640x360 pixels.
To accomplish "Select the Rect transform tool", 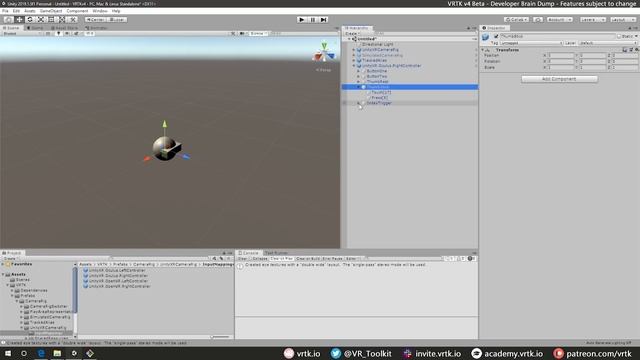I will pyautogui.click(x=51, y=20).
